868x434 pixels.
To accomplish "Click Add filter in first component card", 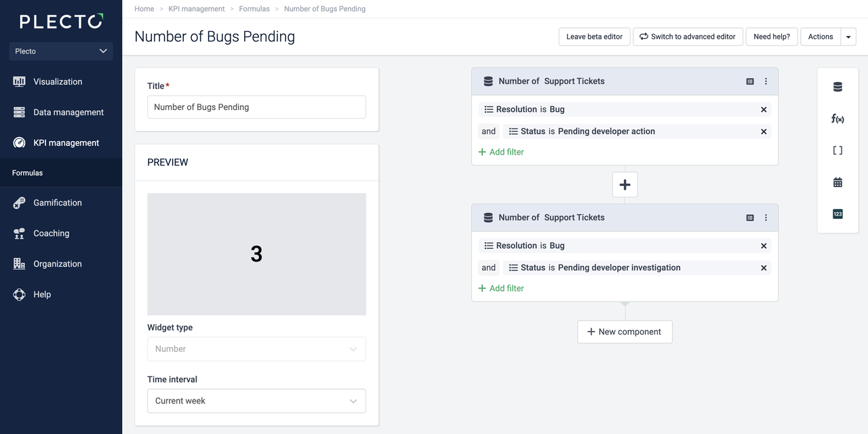I will [501, 152].
